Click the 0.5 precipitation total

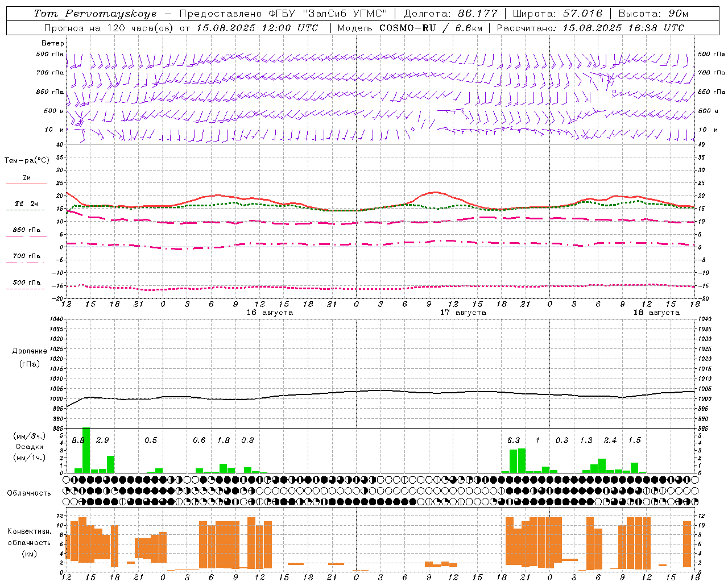151,440
